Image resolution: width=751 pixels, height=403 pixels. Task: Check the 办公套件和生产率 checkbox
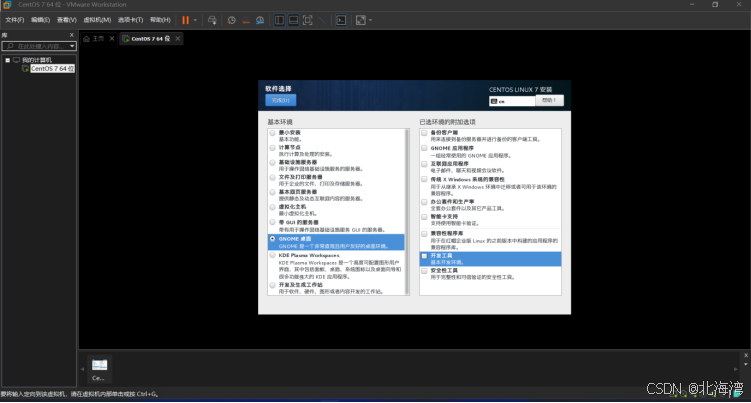pyautogui.click(x=424, y=202)
